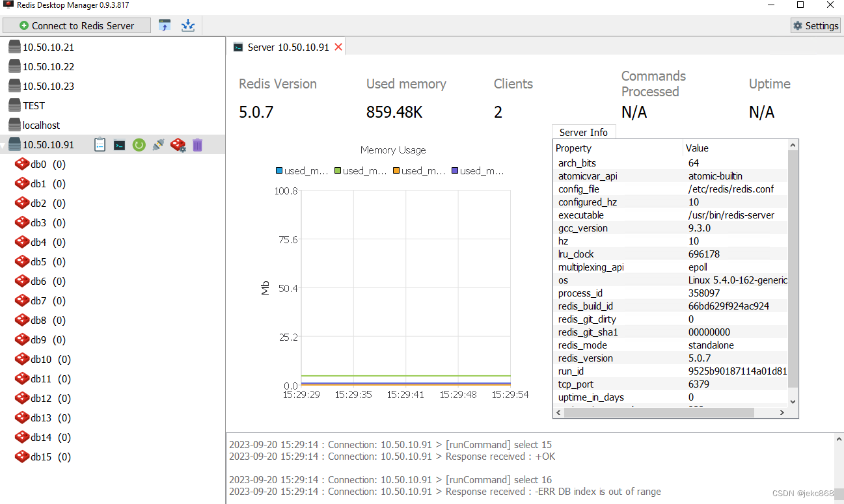Viewport: 844px width, 504px height.
Task: Click the server icon beside localhost
Action: point(14,125)
